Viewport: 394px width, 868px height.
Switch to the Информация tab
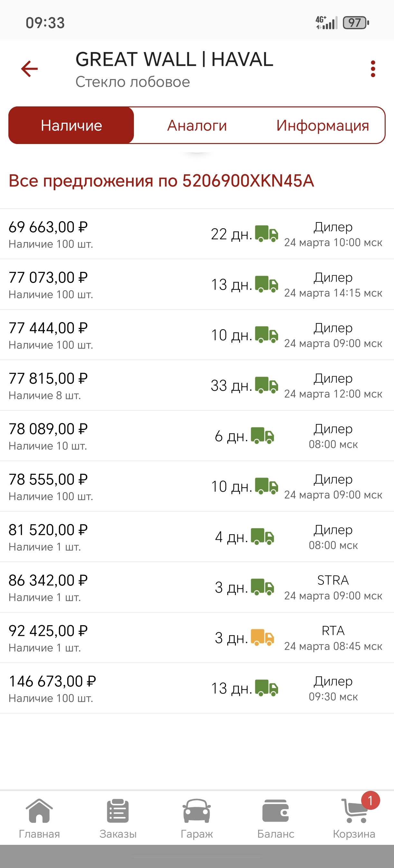[x=323, y=125]
